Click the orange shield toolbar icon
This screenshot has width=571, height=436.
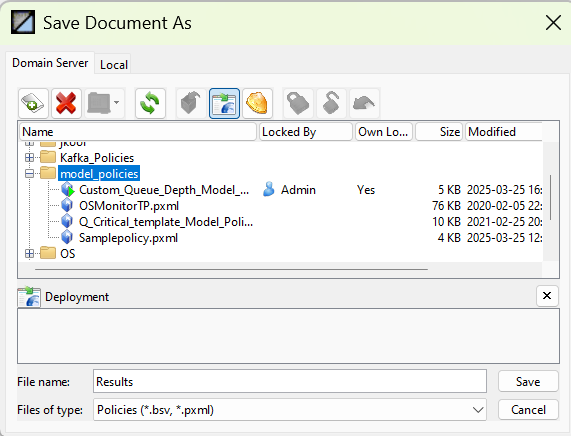pos(257,103)
